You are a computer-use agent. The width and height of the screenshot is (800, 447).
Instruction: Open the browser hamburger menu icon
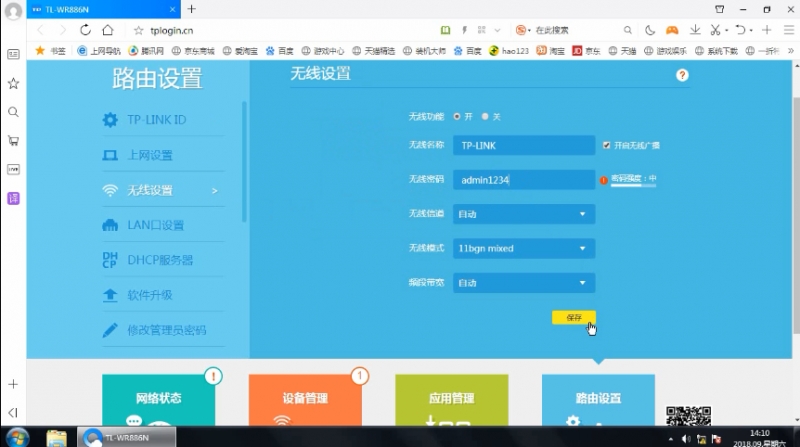[x=788, y=30]
